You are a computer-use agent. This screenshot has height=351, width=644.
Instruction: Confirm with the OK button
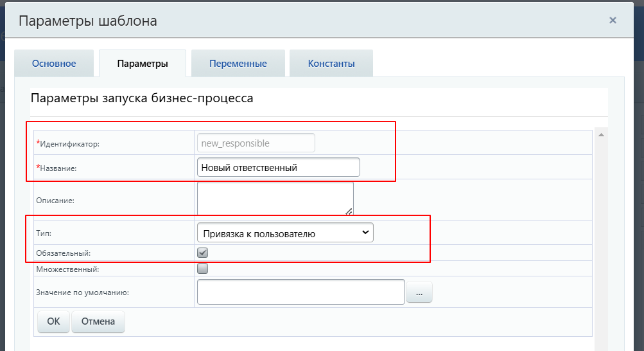coord(53,321)
